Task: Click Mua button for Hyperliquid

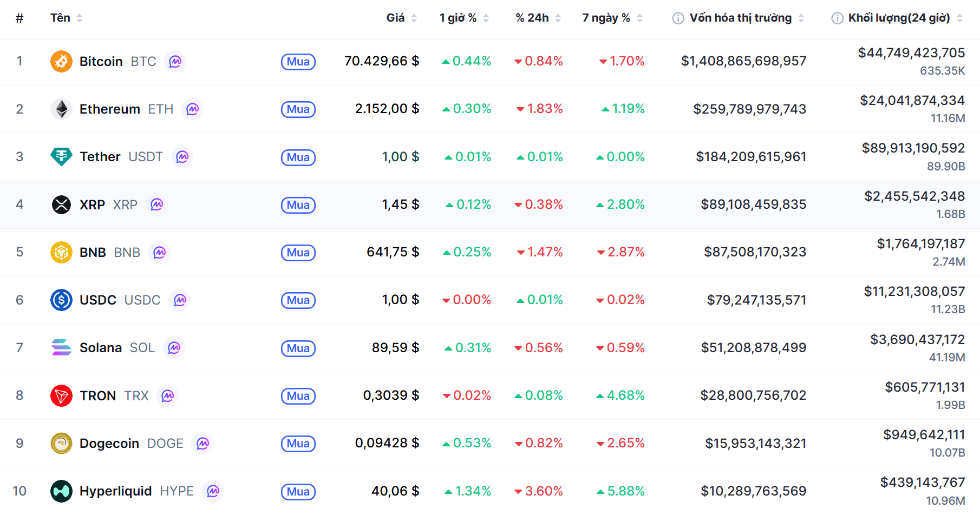Action: [x=298, y=492]
